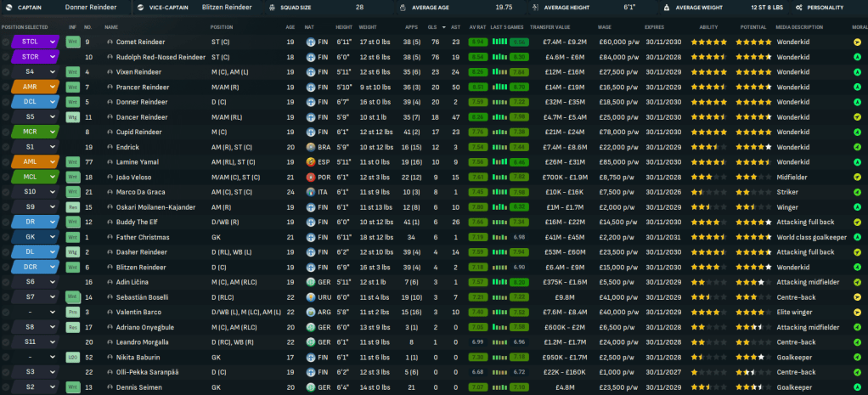Click the Finland flag beside Rudolph Red-Nosed Reindeer
The image size is (868, 395).
click(311, 57)
